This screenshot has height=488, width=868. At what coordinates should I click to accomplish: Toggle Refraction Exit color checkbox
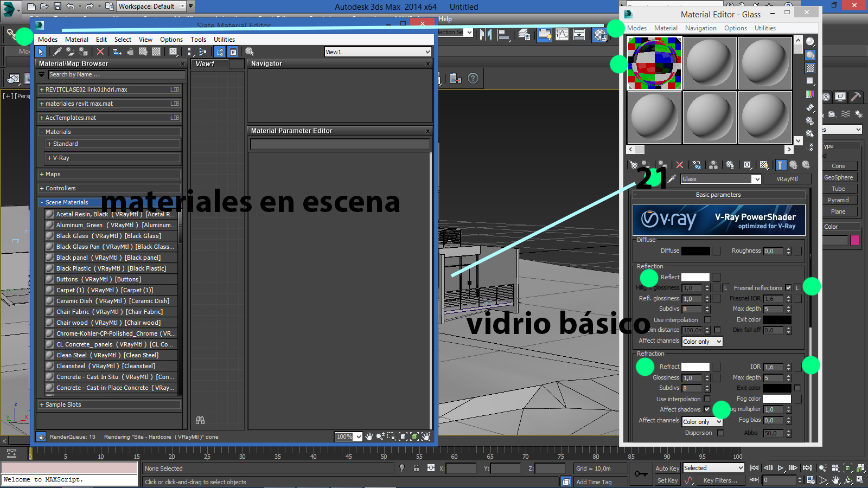click(x=797, y=388)
